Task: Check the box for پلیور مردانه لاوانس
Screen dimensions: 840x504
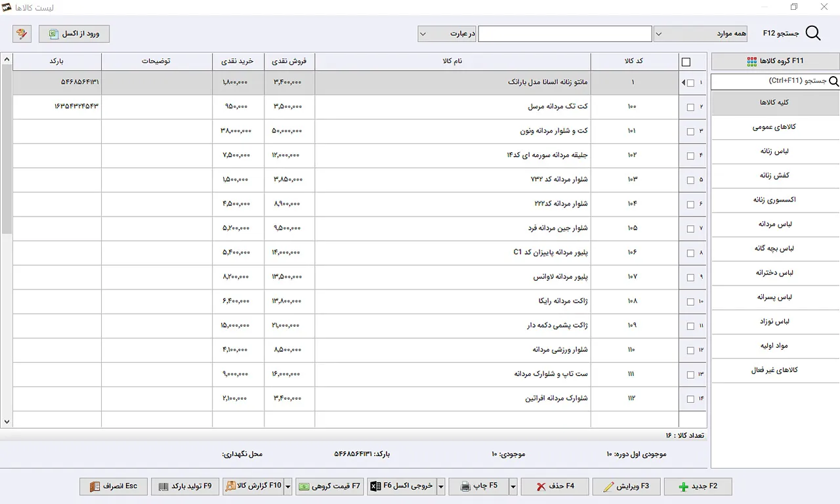Action: [690, 277]
